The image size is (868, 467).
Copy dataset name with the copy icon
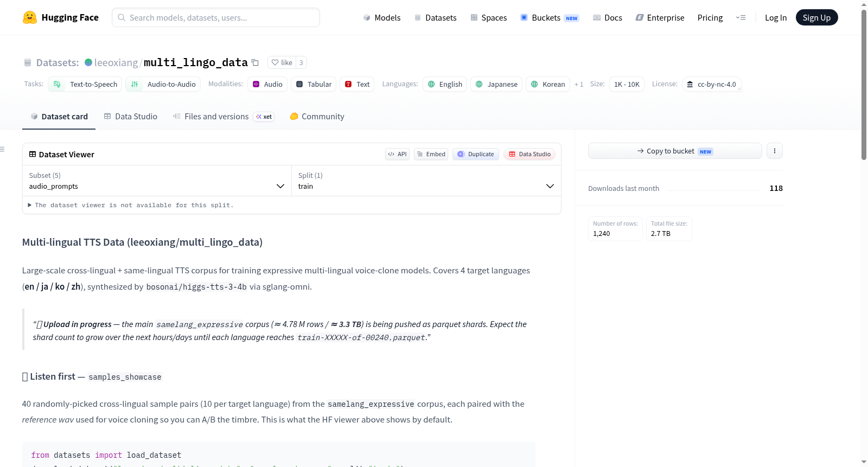tap(255, 62)
